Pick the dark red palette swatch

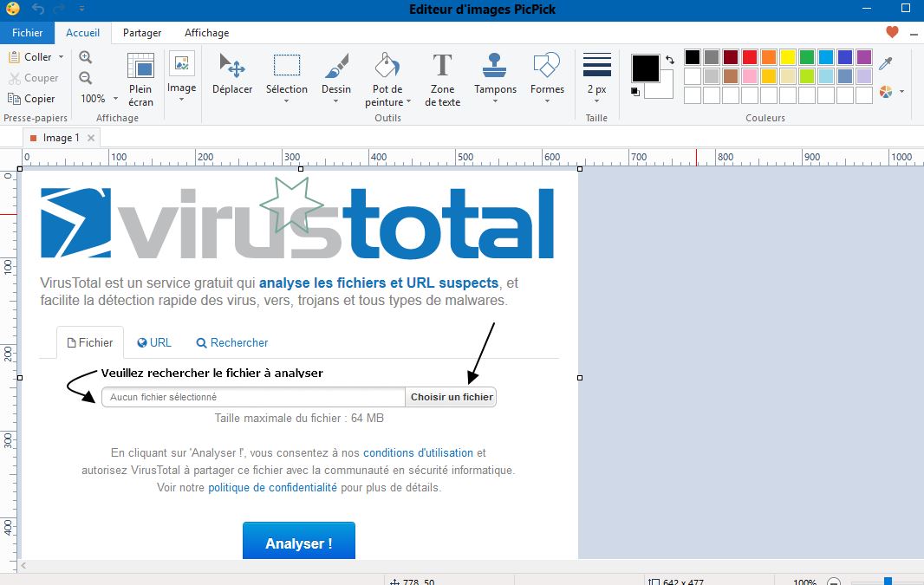pos(731,57)
